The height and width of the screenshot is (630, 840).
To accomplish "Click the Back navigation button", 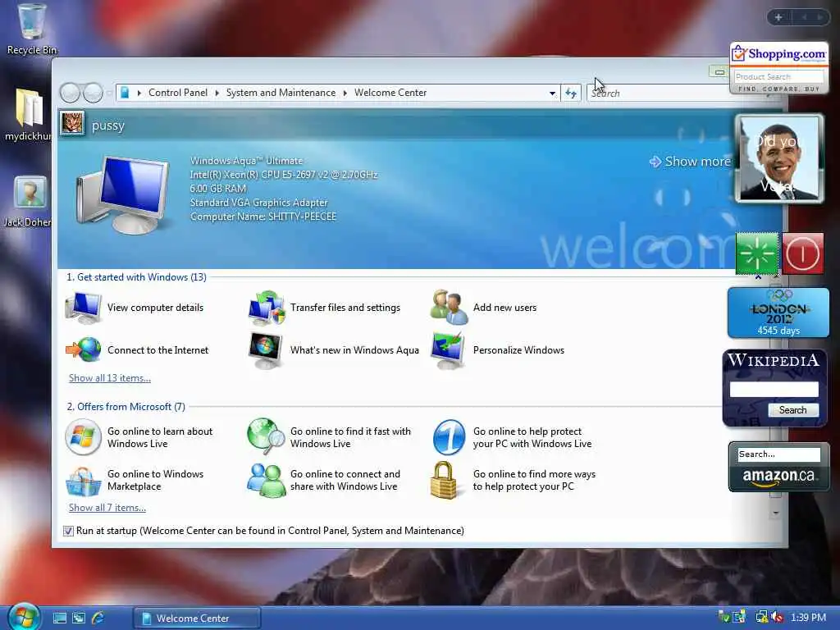I will (70, 94).
